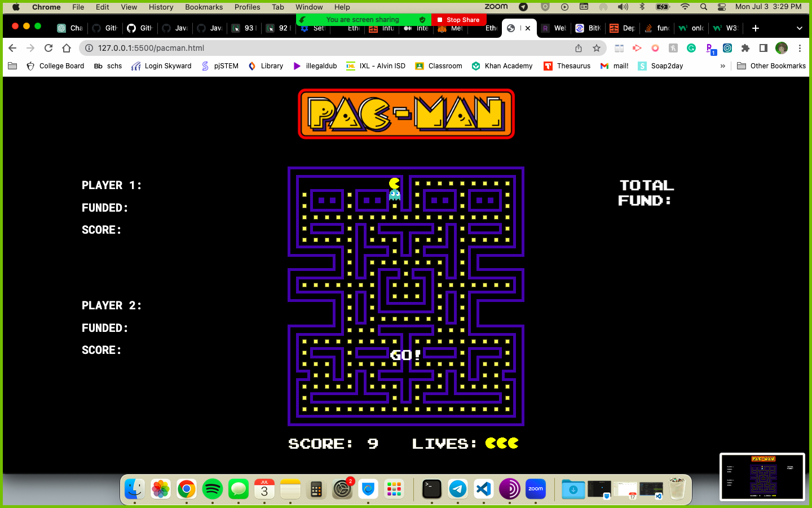Launch Calculator from the dock
The width and height of the screenshot is (812, 508).
316,489
